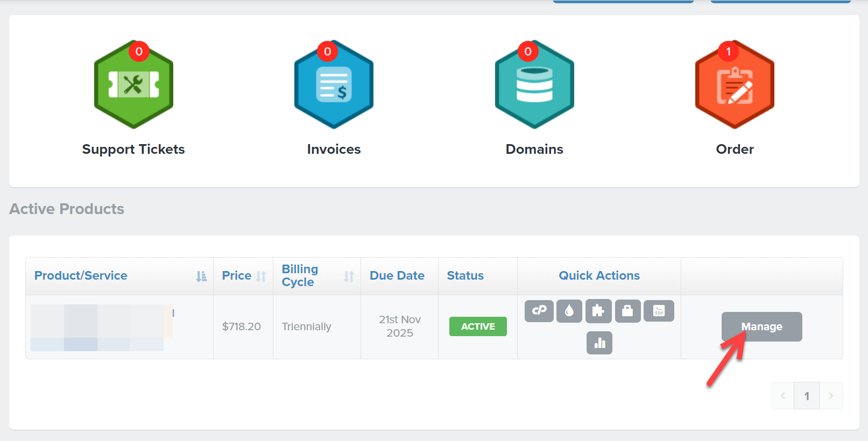Click the Support Tickets label
Viewport: 868px width, 441px height.
tap(133, 150)
